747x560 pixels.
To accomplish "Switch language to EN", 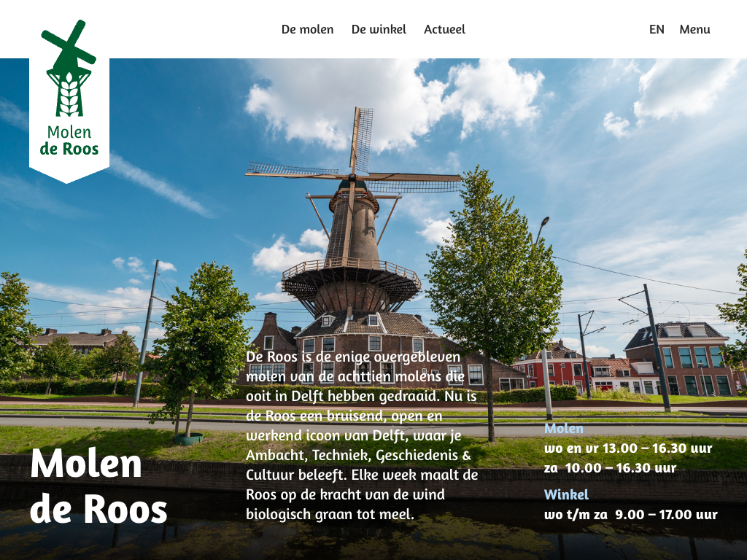I will pyautogui.click(x=657, y=29).
